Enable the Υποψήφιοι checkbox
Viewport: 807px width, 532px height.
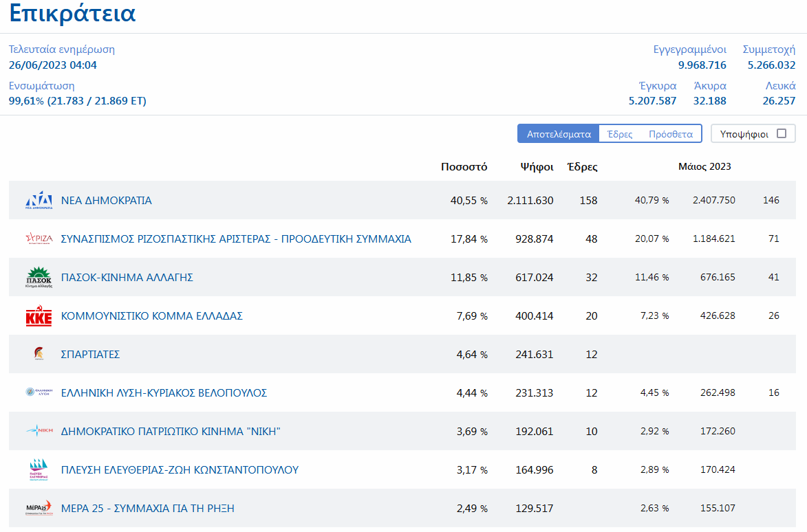[781, 133]
